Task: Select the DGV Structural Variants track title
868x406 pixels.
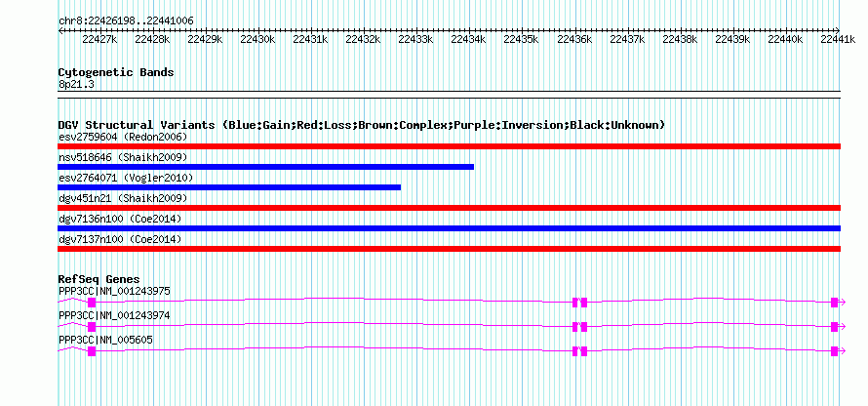Action: (x=362, y=125)
